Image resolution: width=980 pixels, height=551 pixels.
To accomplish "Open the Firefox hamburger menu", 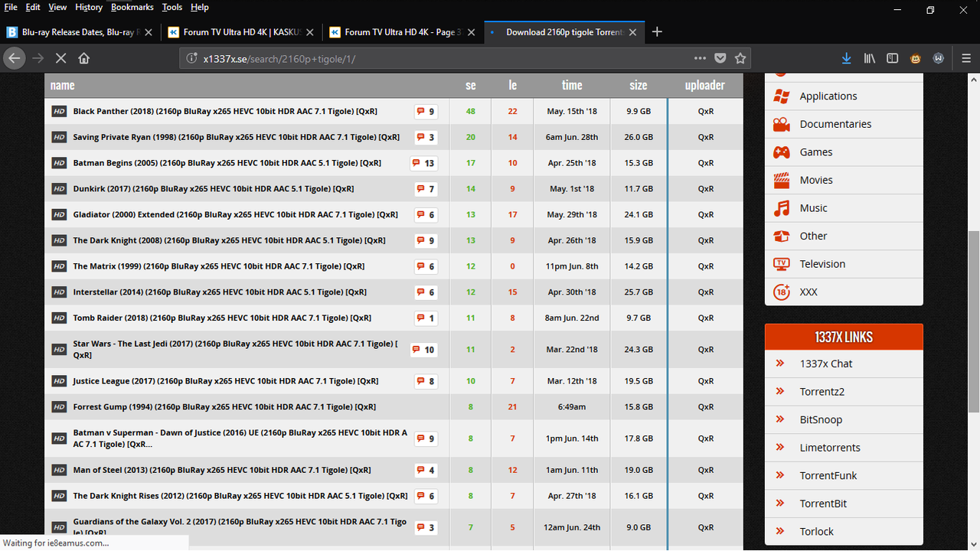I will (x=965, y=58).
